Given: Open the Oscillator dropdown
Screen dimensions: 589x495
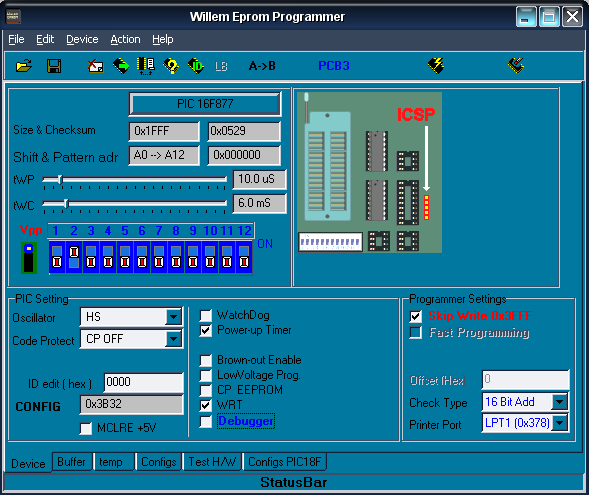Looking at the screenshot, I should [174, 317].
